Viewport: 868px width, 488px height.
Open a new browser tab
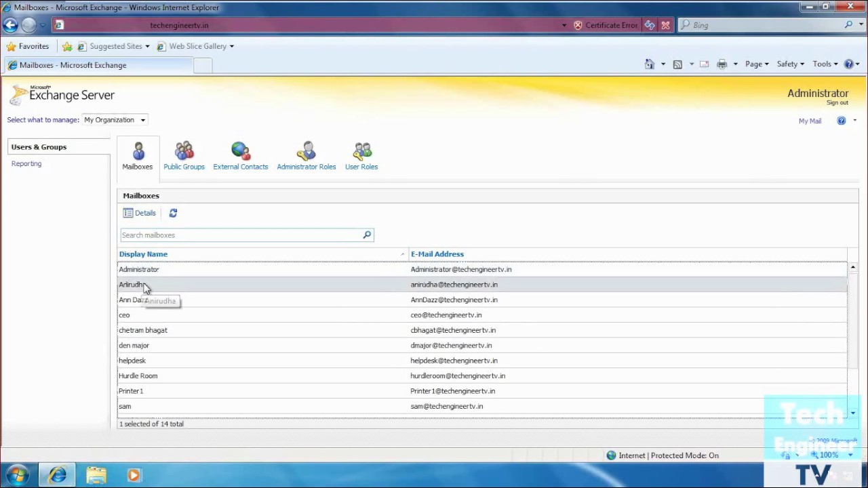coord(203,65)
